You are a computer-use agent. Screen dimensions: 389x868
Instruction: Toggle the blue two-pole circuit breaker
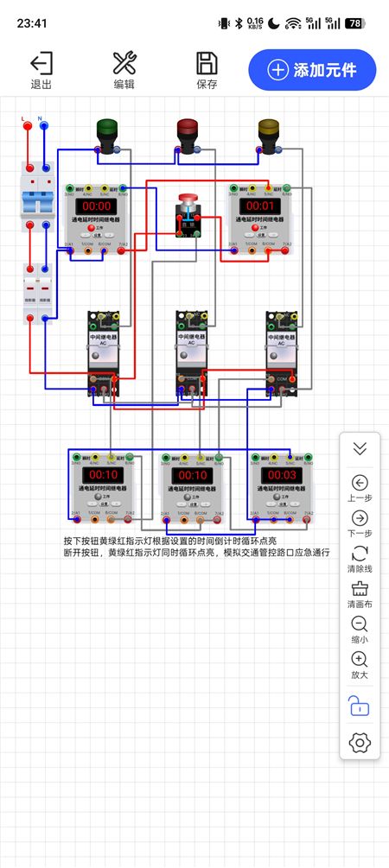point(38,197)
